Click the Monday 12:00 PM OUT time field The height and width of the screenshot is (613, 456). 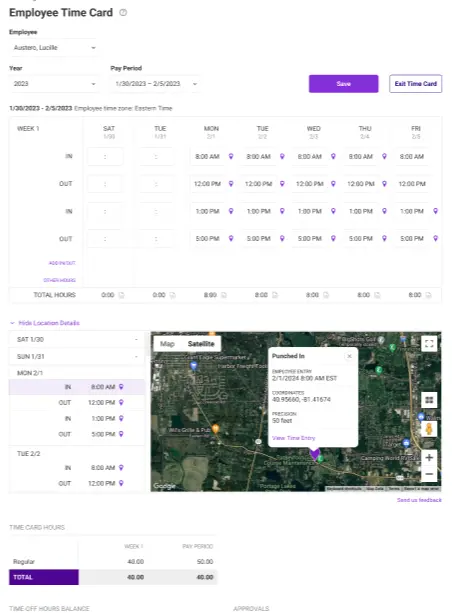(207, 184)
